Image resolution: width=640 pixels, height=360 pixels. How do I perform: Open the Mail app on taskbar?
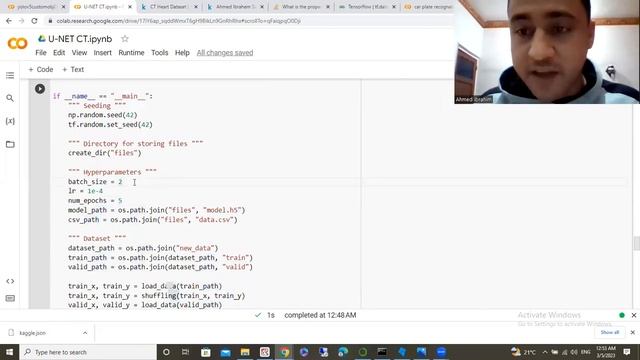225,352
